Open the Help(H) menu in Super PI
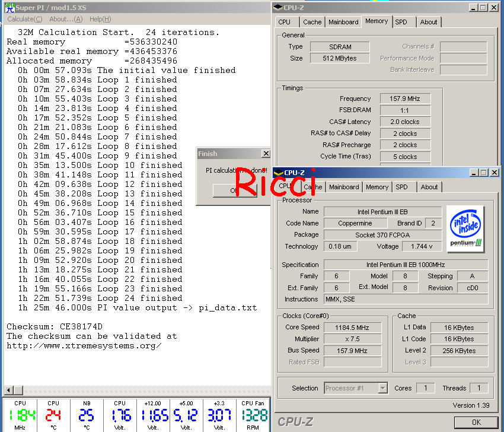Viewport: 504px width, 432px height. (100, 19)
